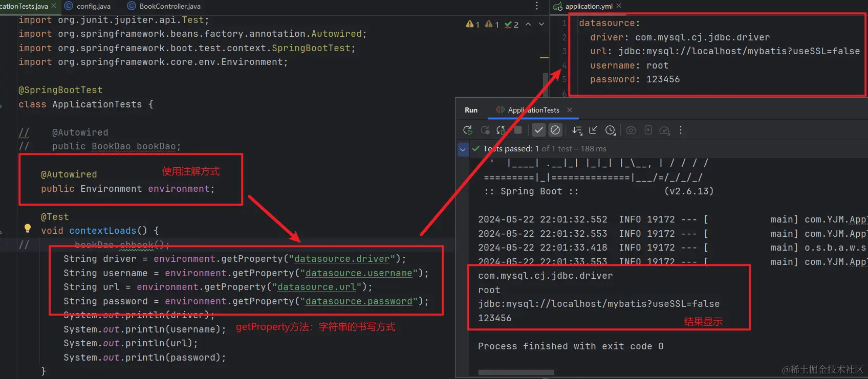
Task: Go to next highlighted problem arrow
Action: 541,24
